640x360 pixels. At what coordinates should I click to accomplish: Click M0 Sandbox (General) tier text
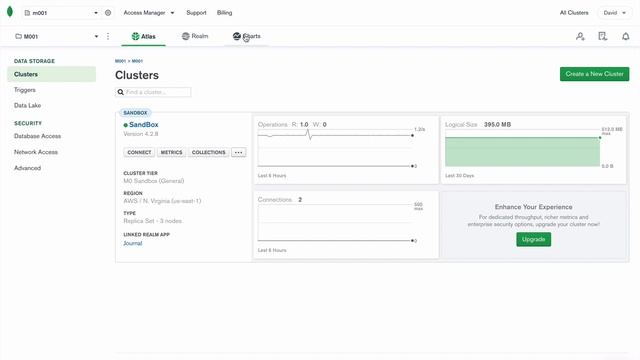coord(153,181)
